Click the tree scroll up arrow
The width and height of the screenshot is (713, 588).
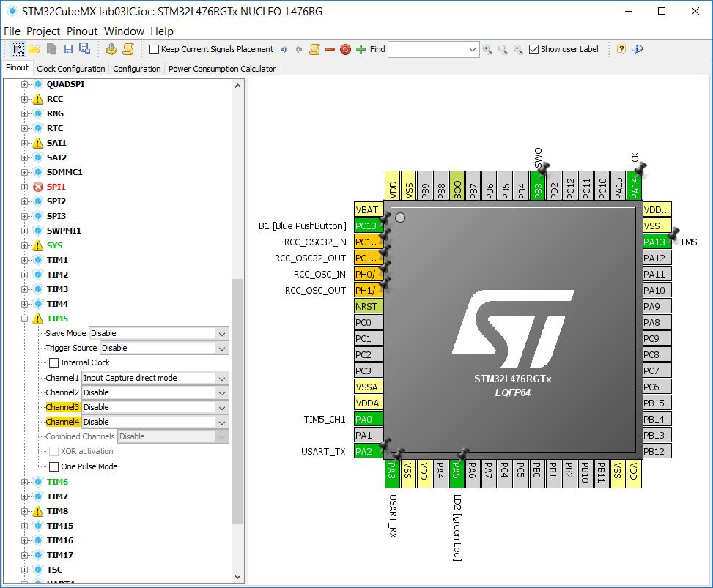tap(238, 86)
